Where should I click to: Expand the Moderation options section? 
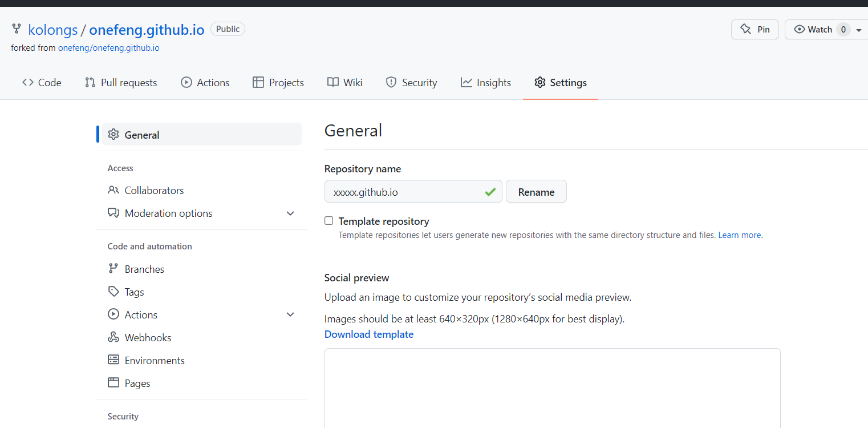(290, 213)
